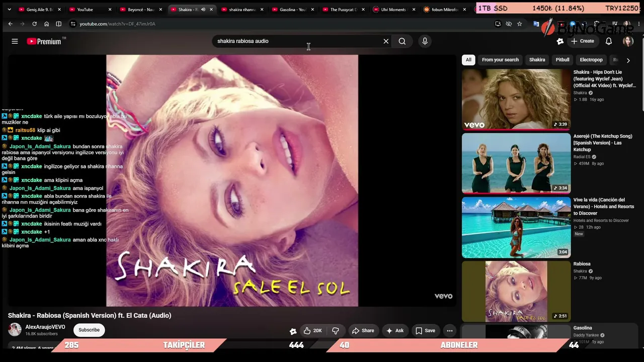The image size is (644, 362).
Task: Save the video to a playlist
Action: coord(425,331)
